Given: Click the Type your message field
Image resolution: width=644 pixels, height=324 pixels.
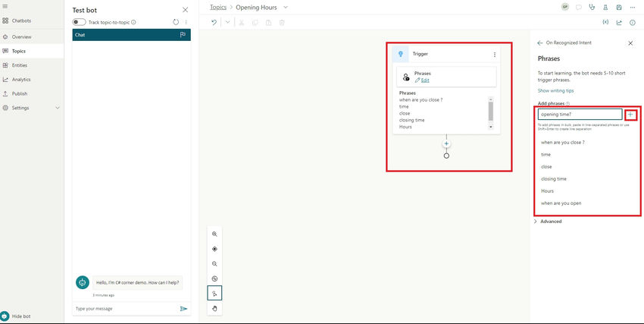Looking at the screenshot, I should (125, 308).
